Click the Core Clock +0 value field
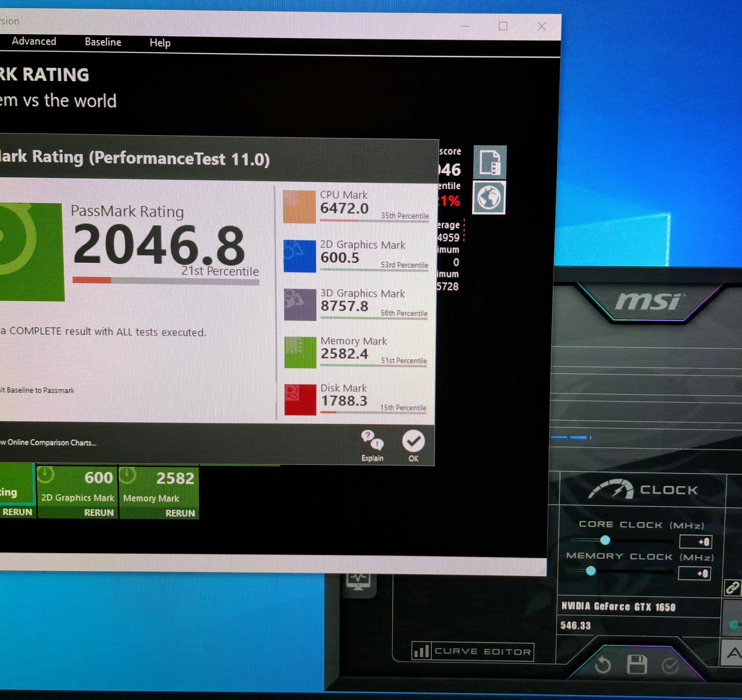742x700 pixels. coord(696,542)
